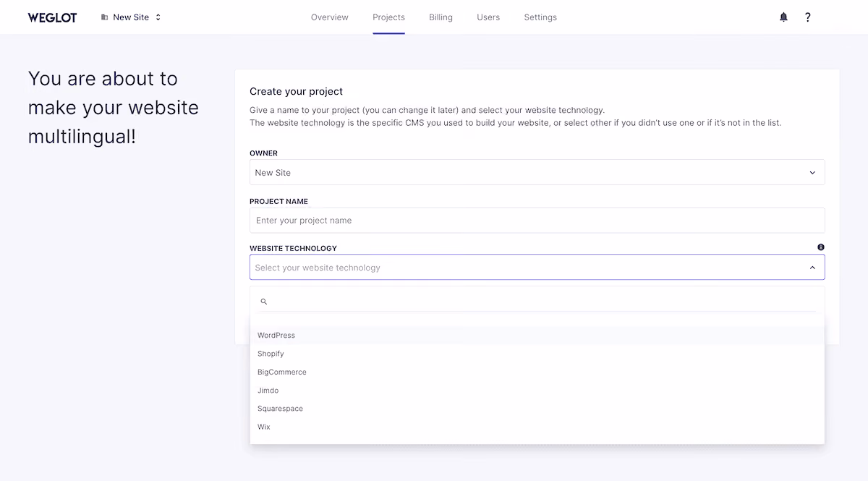Click the Weglot logo
Screen dimensions: 868x481
click(52, 17)
